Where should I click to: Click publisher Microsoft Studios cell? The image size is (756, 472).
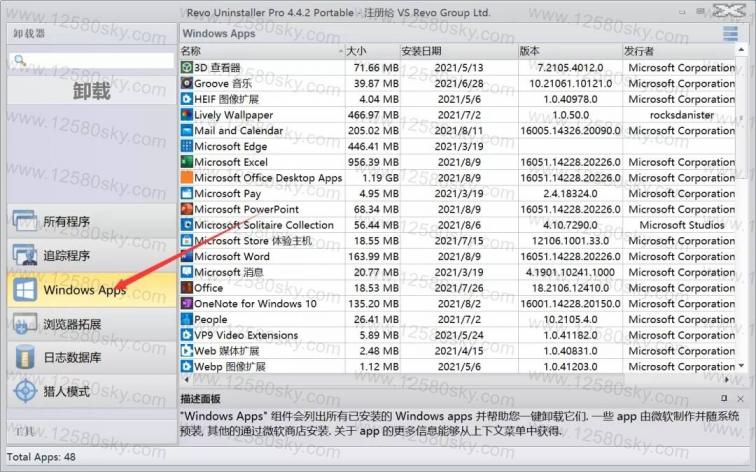(x=682, y=225)
